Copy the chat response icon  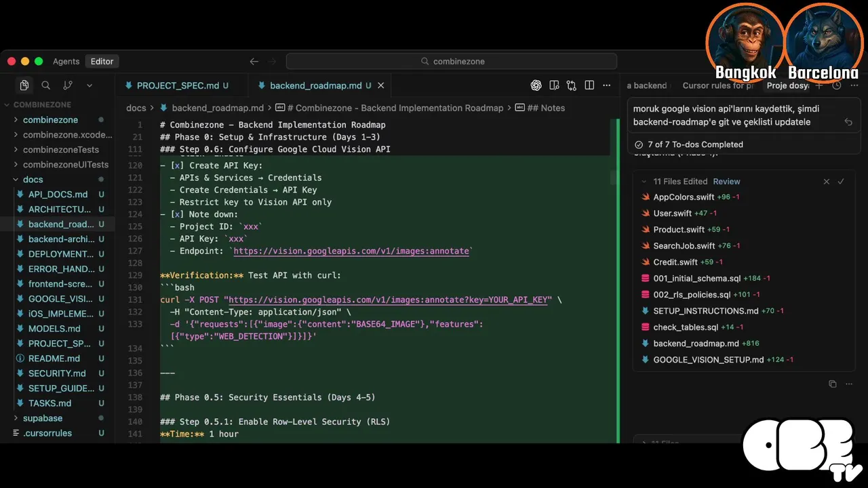[x=833, y=384]
